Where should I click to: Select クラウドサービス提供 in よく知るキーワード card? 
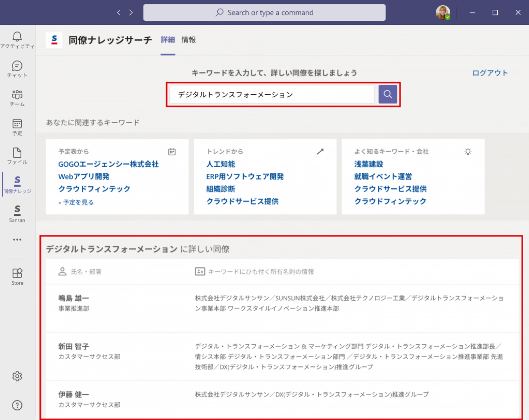pyautogui.click(x=390, y=189)
